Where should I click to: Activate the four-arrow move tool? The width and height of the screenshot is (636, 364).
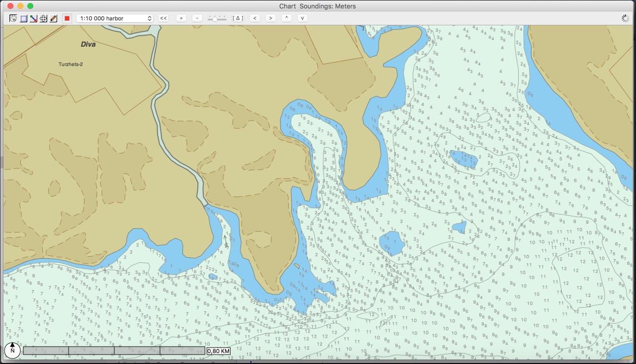point(43,18)
